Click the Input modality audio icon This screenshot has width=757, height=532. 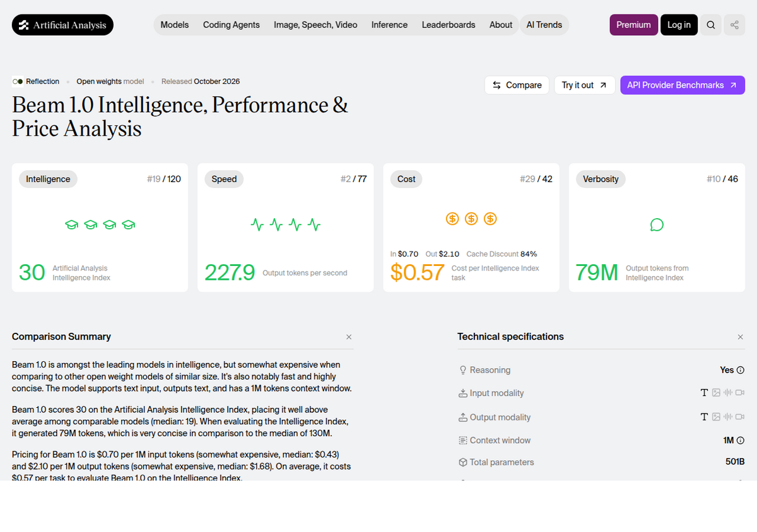click(728, 393)
